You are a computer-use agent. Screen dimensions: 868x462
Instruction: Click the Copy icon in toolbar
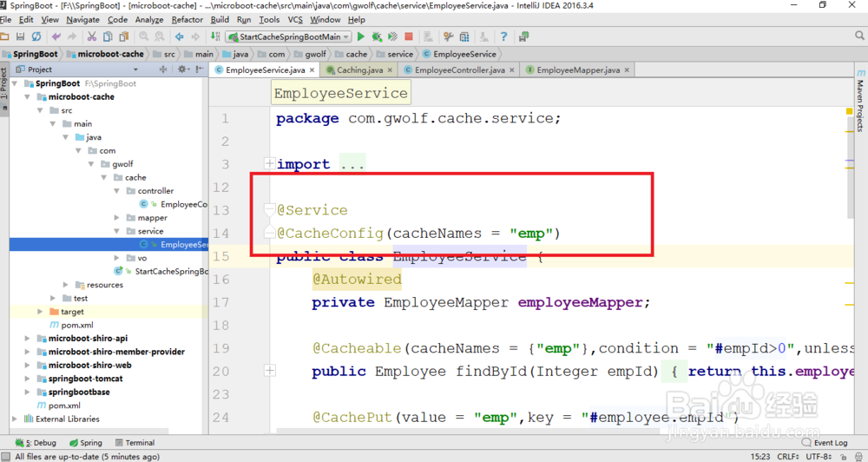108,36
